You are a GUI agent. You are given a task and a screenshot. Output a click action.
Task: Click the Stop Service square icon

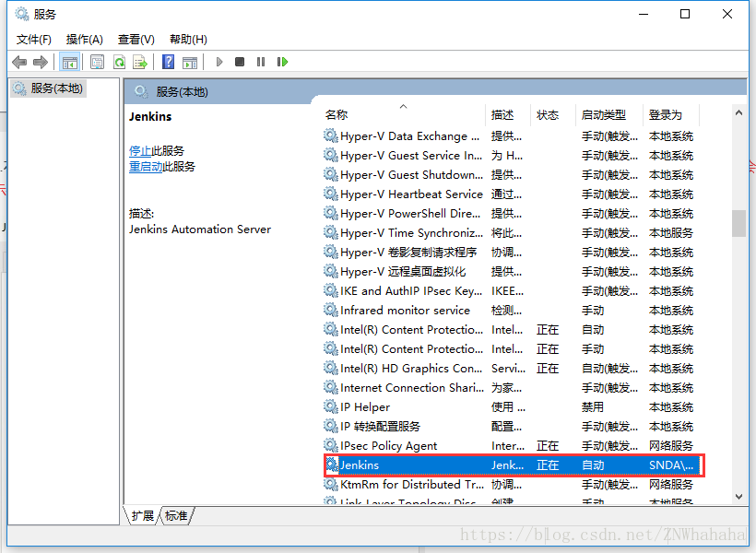tap(240, 62)
